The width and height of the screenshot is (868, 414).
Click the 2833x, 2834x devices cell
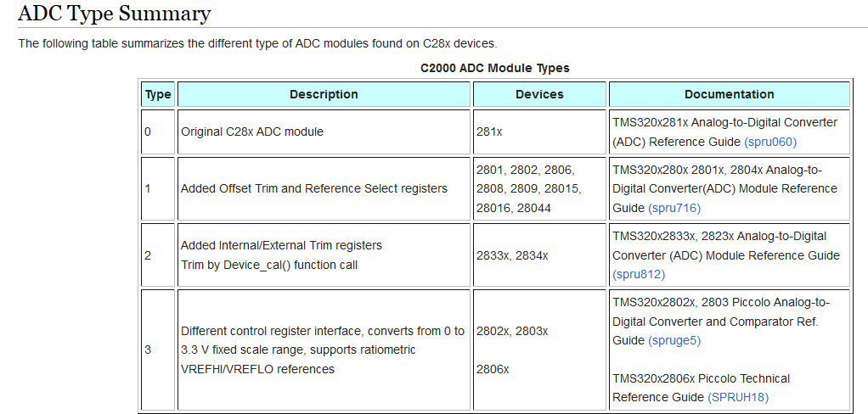pos(513,255)
